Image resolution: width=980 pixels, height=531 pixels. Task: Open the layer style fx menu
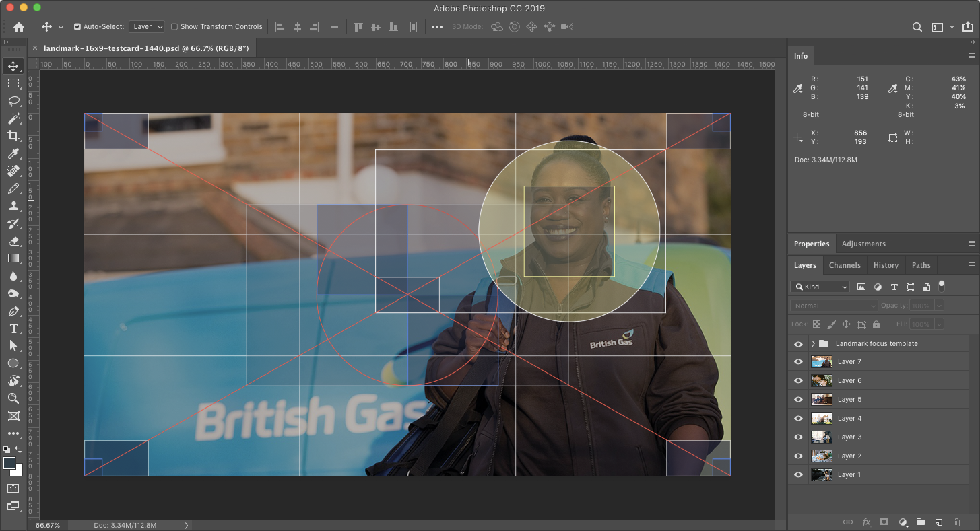866,522
